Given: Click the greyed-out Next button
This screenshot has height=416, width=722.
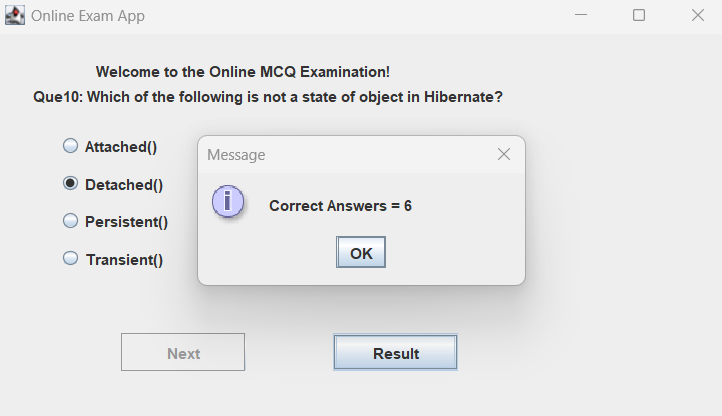Looking at the screenshot, I should click(183, 353).
